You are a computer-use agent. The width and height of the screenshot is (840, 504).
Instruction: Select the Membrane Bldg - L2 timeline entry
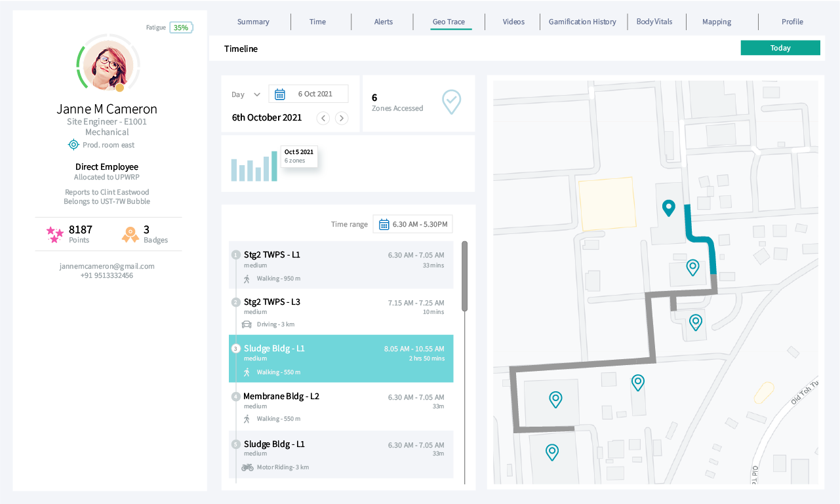click(x=340, y=406)
